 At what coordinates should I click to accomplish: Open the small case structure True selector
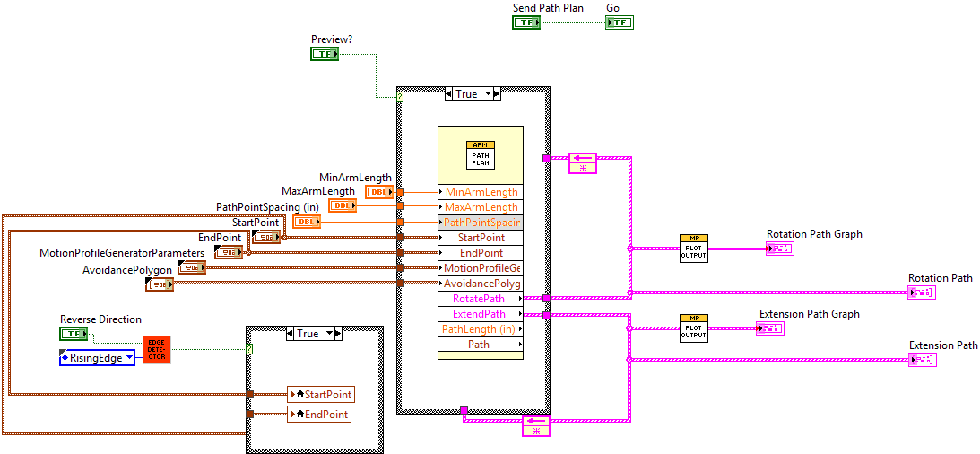coord(314,334)
